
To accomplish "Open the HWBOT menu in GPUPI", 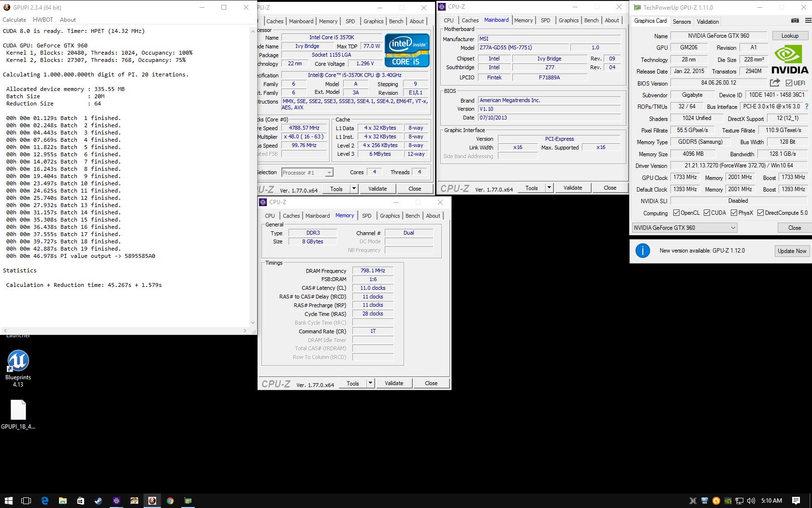I will pos(43,20).
